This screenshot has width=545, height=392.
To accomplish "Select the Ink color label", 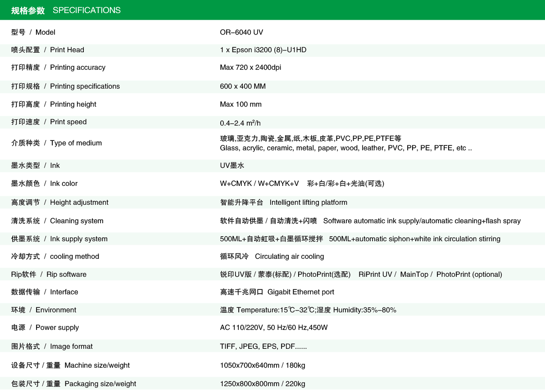I will [x=44, y=184].
